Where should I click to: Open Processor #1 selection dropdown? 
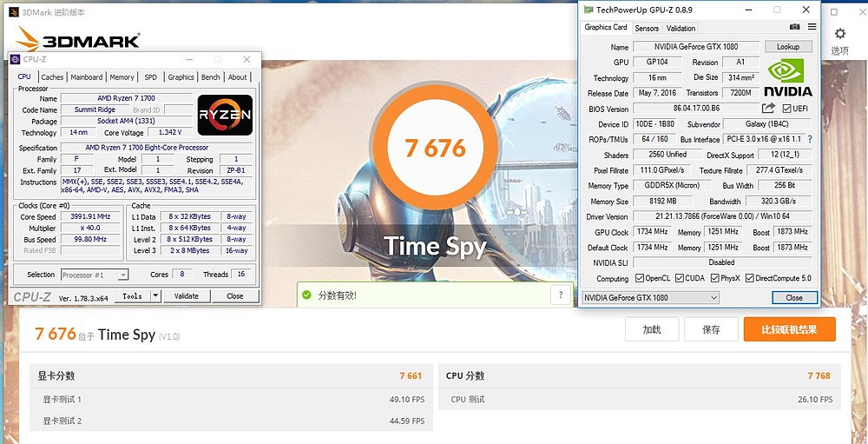(x=95, y=275)
